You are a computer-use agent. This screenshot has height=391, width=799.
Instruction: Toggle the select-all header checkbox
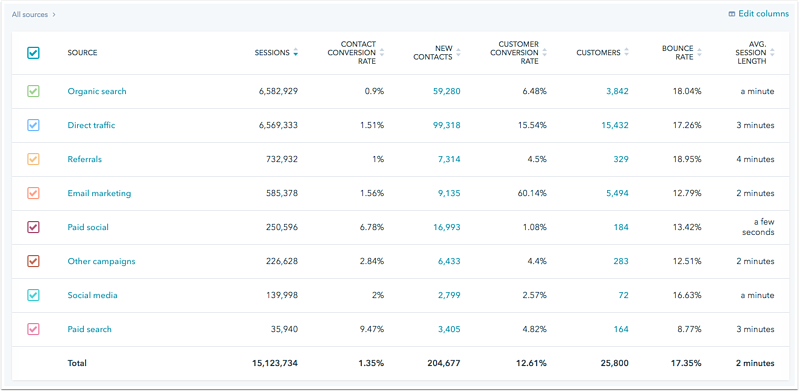coord(33,53)
